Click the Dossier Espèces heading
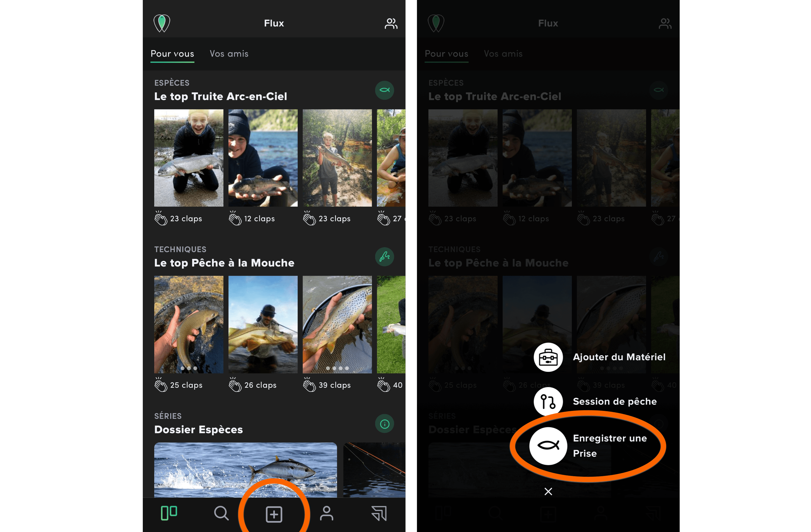 point(198,429)
